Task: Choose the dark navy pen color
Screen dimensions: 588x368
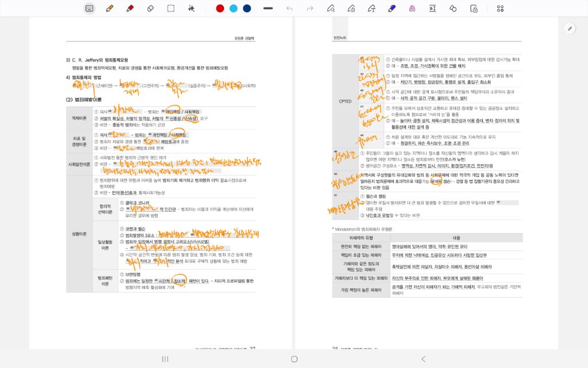Action: click(x=247, y=8)
